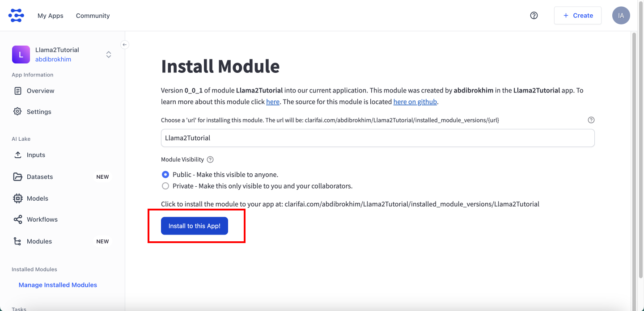Open the Community page
This screenshot has width=644, height=311.
coord(93,16)
